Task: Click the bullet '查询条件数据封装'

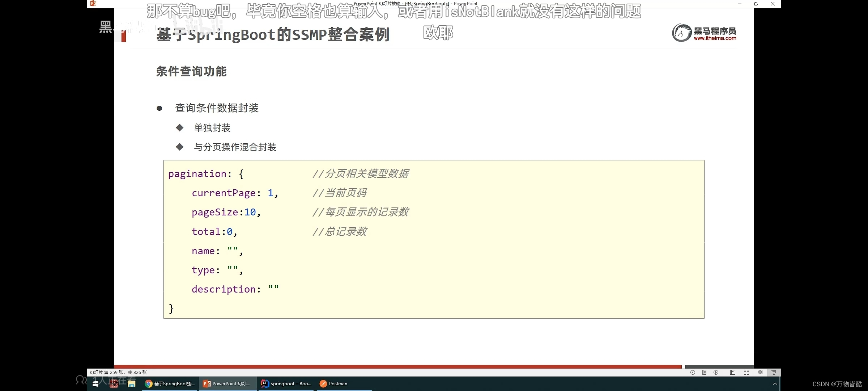Action: (x=217, y=108)
